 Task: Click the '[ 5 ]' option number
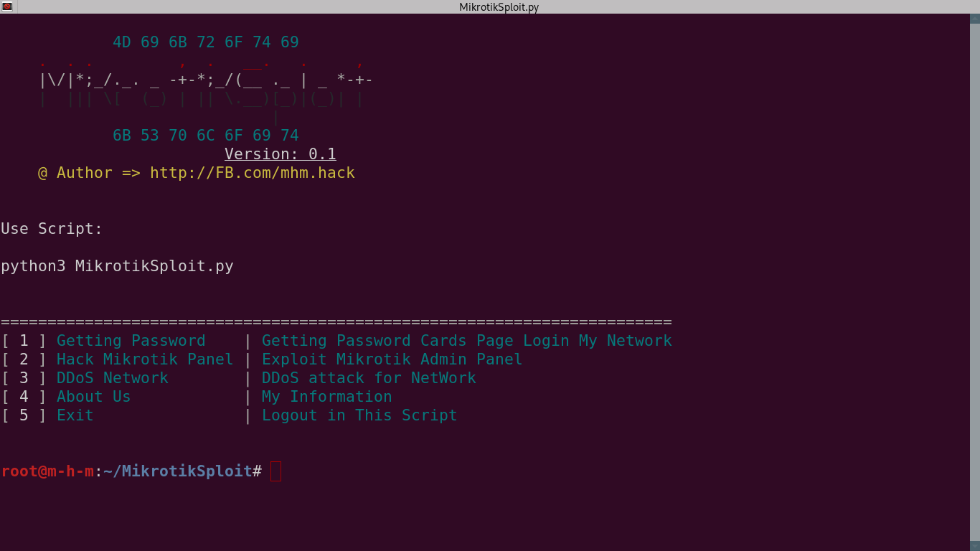tap(24, 415)
